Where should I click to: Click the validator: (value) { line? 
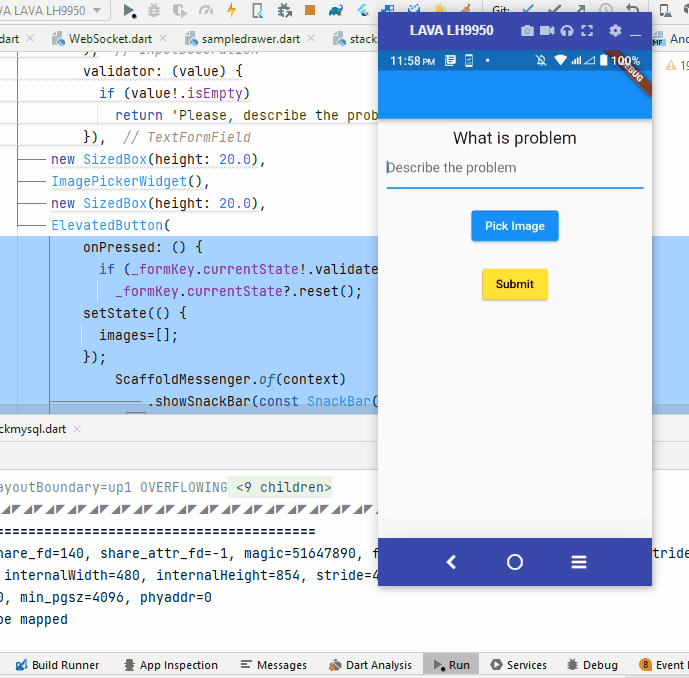click(163, 71)
